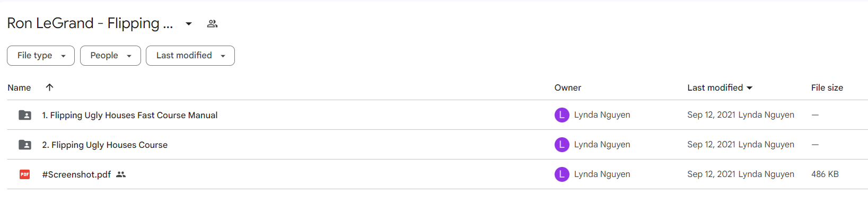Click the Name column header
868x203 pixels.
19,87
